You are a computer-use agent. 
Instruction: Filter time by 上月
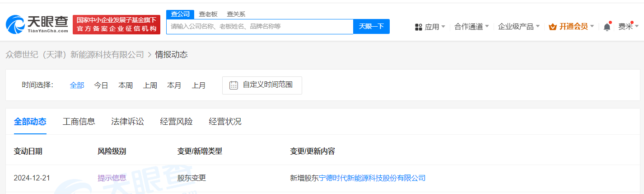pos(199,85)
